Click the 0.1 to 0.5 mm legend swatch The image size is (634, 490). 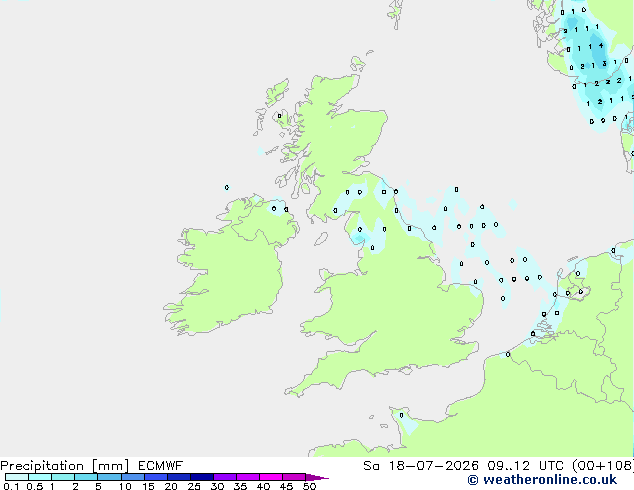point(17,477)
